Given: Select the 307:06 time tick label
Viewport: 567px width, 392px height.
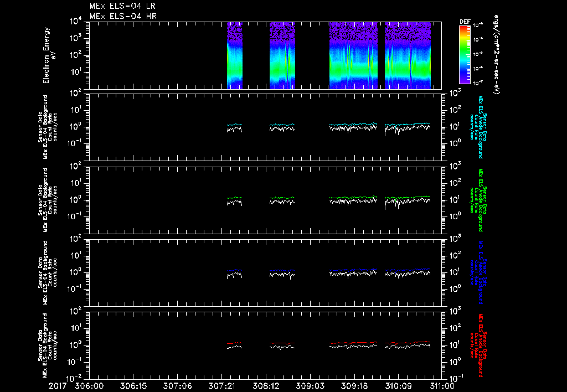Looking at the screenshot, I should pyautogui.click(x=178, y=386).
